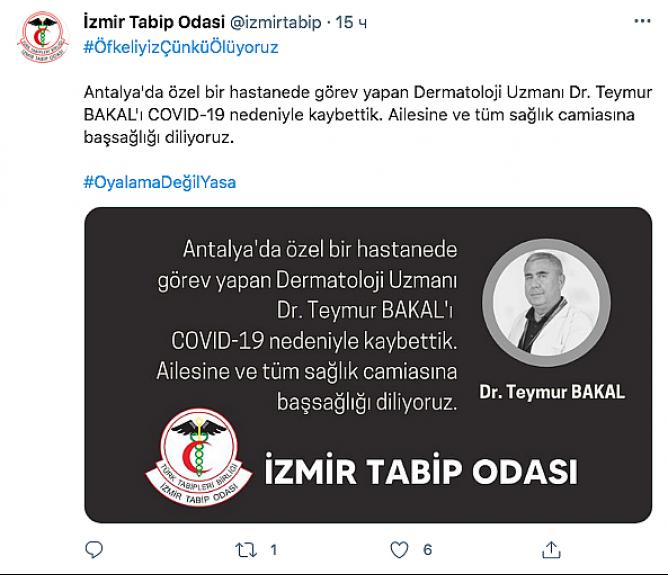Viewport: 668px width, 575px height.
Task: Click the Dr. Teymur BAKAL caption under portrait
Action: (552, 392)
